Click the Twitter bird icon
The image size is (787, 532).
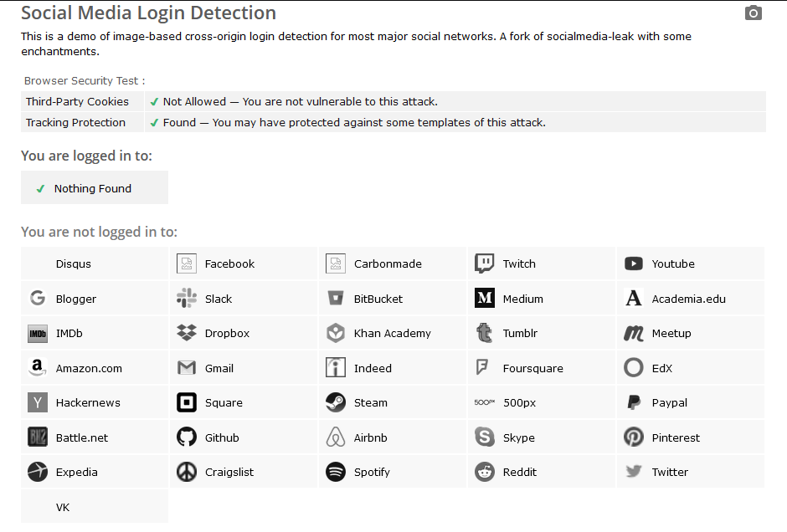633,472
